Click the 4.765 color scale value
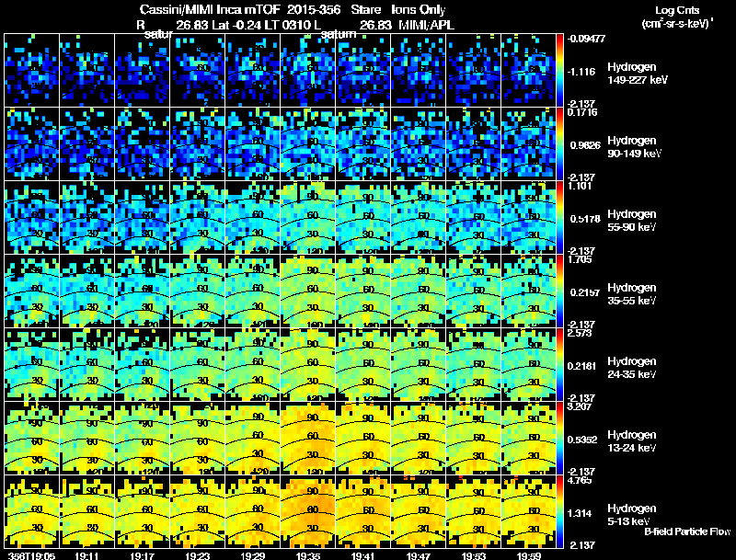 [580, 480]
